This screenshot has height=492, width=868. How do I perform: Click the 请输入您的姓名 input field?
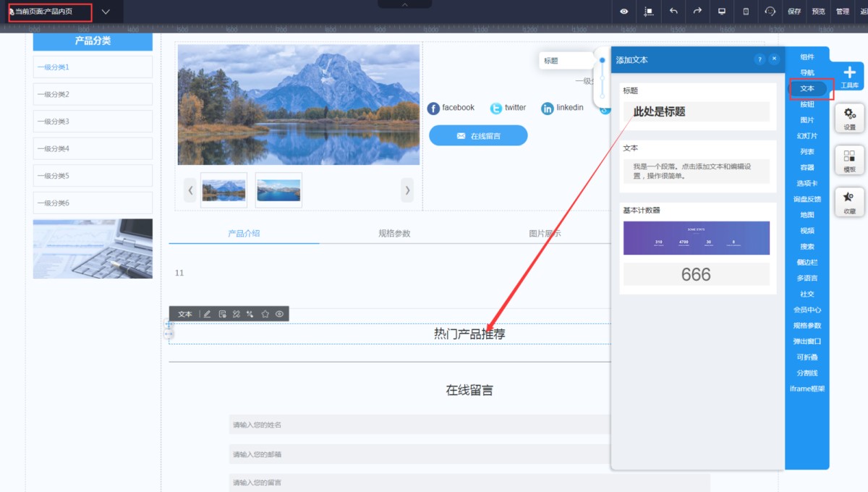420,425
